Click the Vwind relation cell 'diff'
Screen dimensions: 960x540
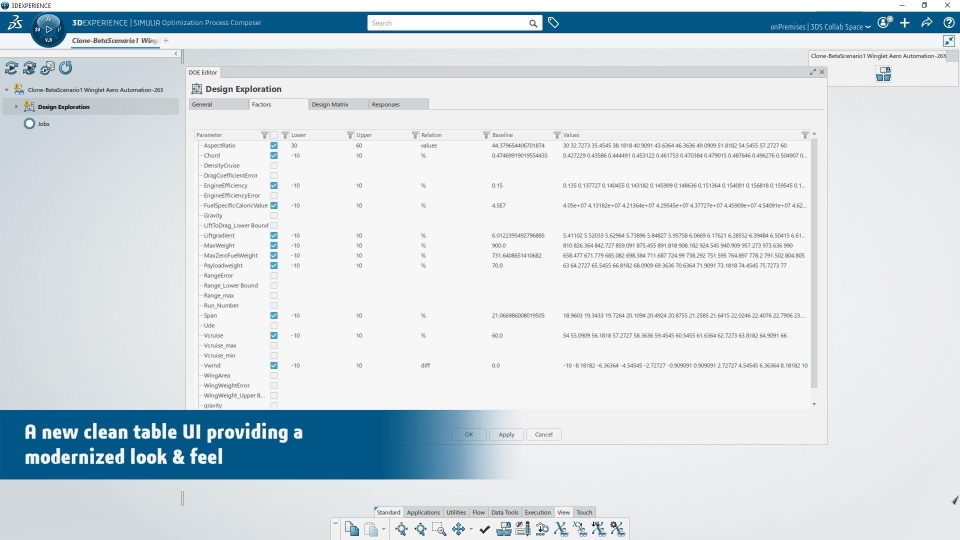click(x=426, y=366)
